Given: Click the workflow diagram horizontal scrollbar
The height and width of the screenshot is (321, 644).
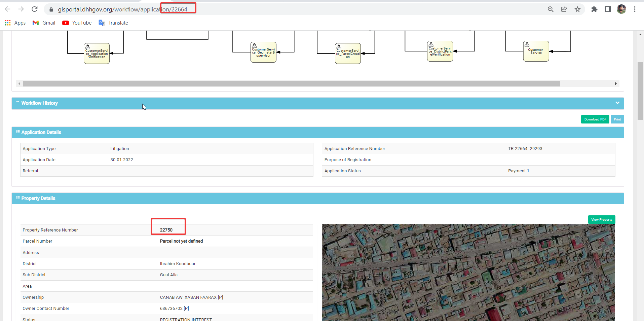Looking at the screenshot, I should point(291,84).
